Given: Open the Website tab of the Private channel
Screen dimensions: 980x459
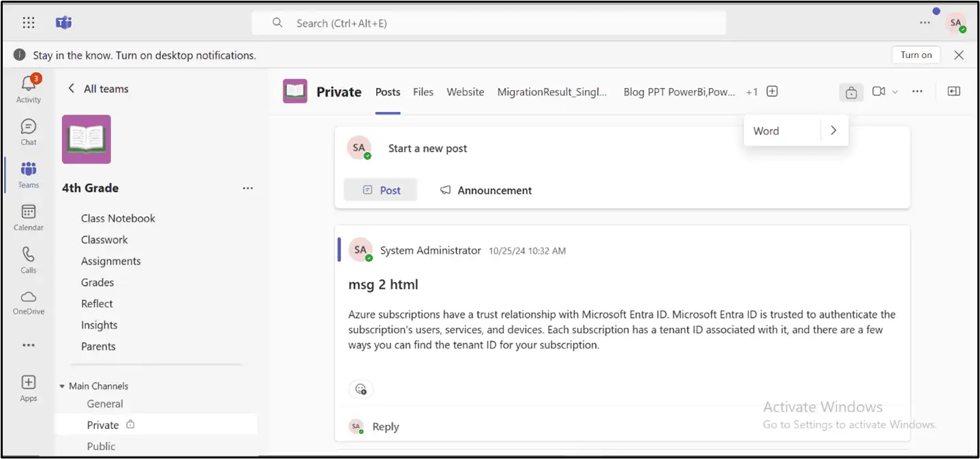Looking at the screenshot, I should [x=465, y=91].
